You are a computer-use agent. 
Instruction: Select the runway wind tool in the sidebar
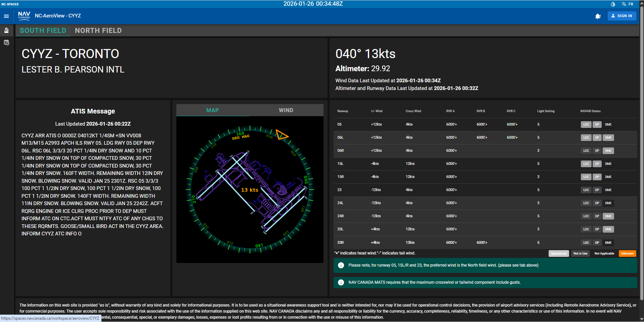(x=6, y=30)
